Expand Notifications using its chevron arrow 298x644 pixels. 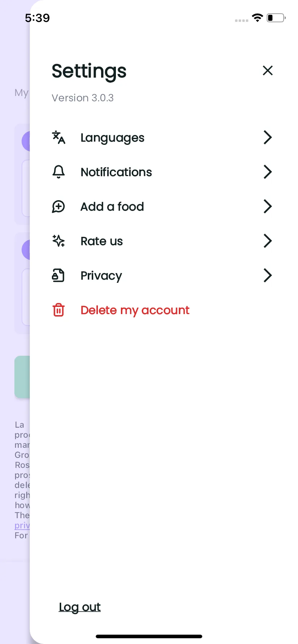(x=267, y=172)
